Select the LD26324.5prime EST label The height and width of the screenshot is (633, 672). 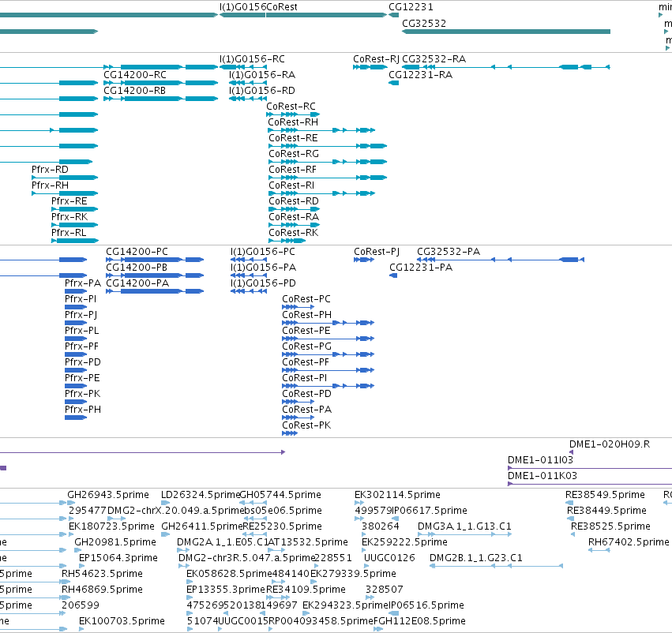[201, 495]
